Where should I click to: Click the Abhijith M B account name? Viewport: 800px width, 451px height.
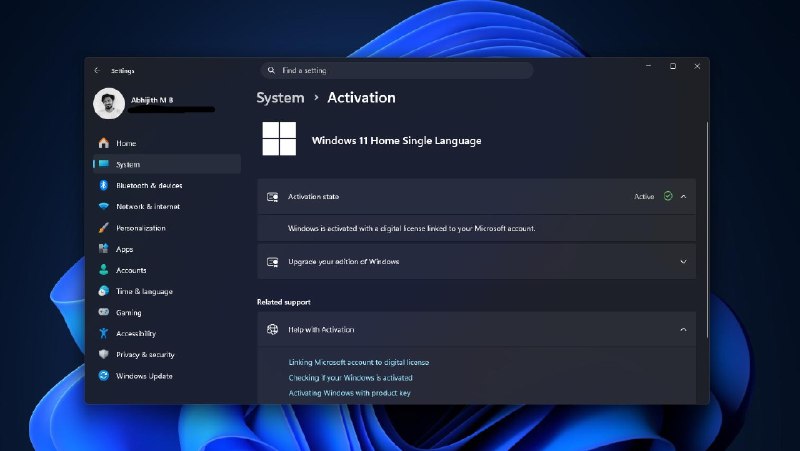point(152,99)
